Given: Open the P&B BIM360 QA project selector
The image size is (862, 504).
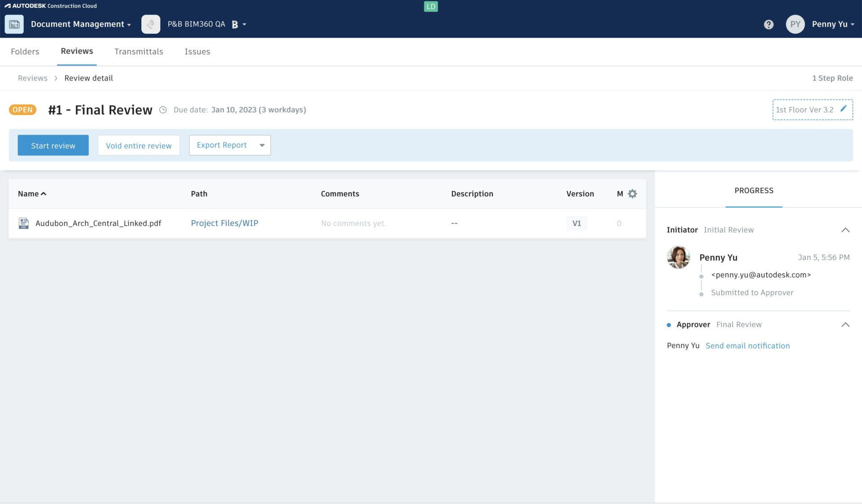Looking at the screenshot, I should click(x=207, y=24).
